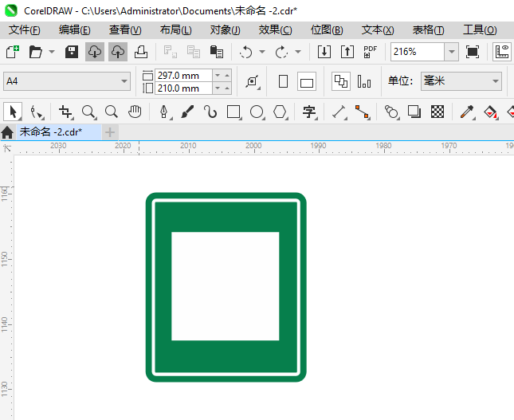Click the cloud upload icon

click(118, 52)
